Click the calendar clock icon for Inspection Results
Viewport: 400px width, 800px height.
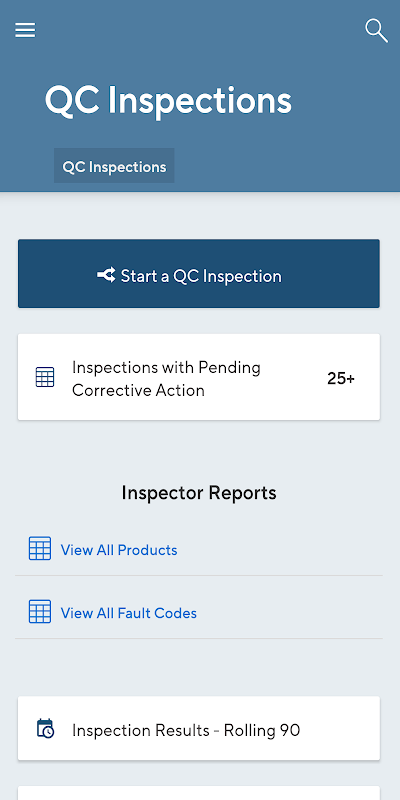point(45,728)
